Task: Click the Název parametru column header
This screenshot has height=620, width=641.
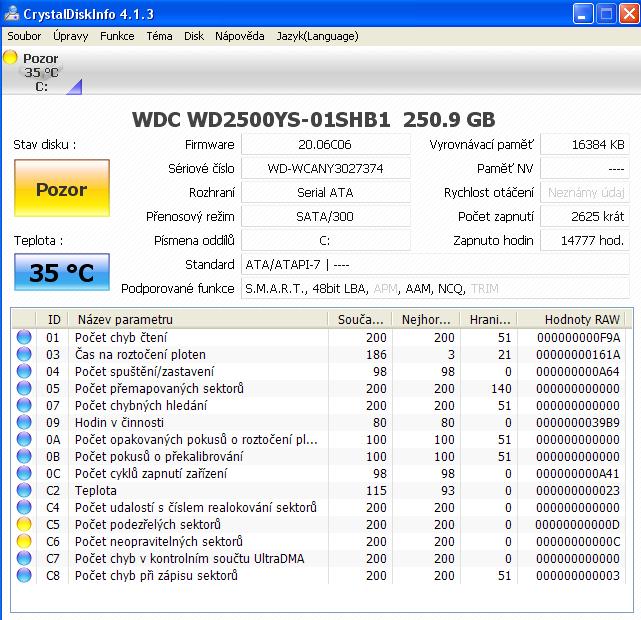Action: 198,319
